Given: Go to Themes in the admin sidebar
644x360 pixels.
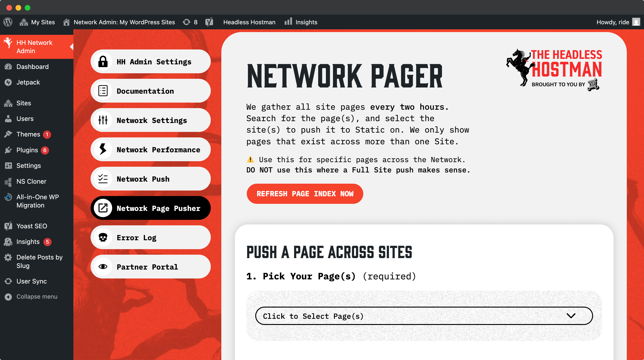Looking at the screenshot, I should (28, 134).
